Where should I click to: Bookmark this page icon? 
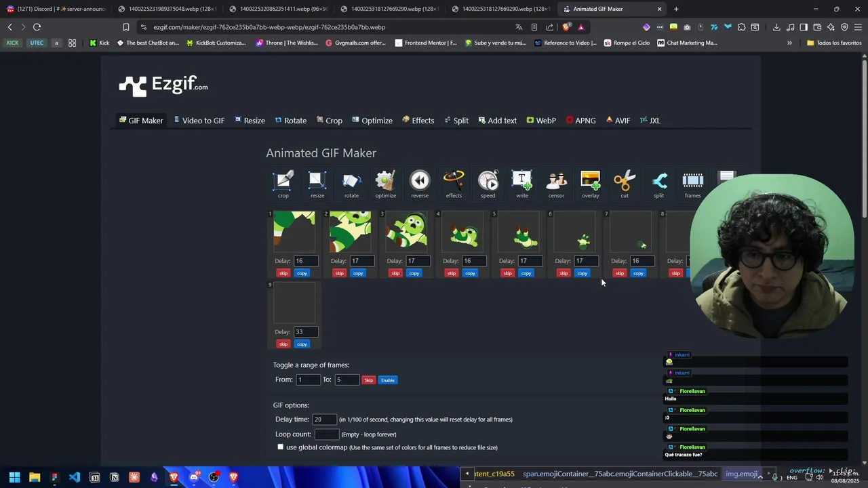pyautogui.click(x=125, y=27)
